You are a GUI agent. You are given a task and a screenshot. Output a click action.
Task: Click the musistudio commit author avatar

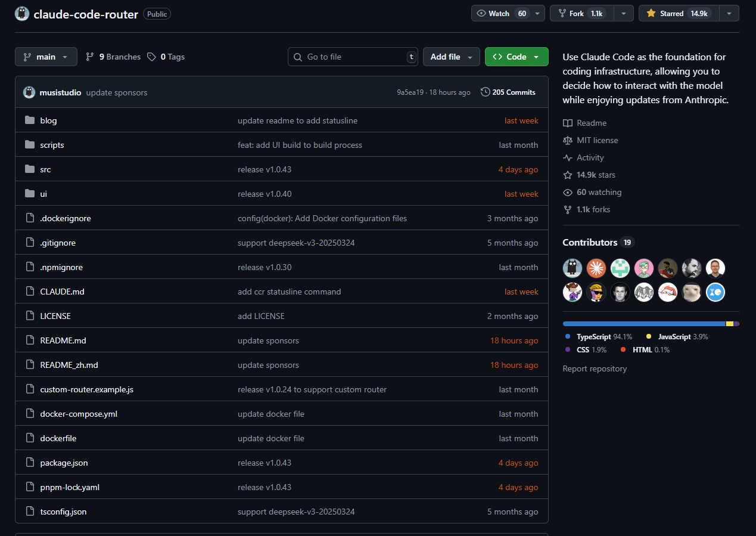[x=29, y=92]
